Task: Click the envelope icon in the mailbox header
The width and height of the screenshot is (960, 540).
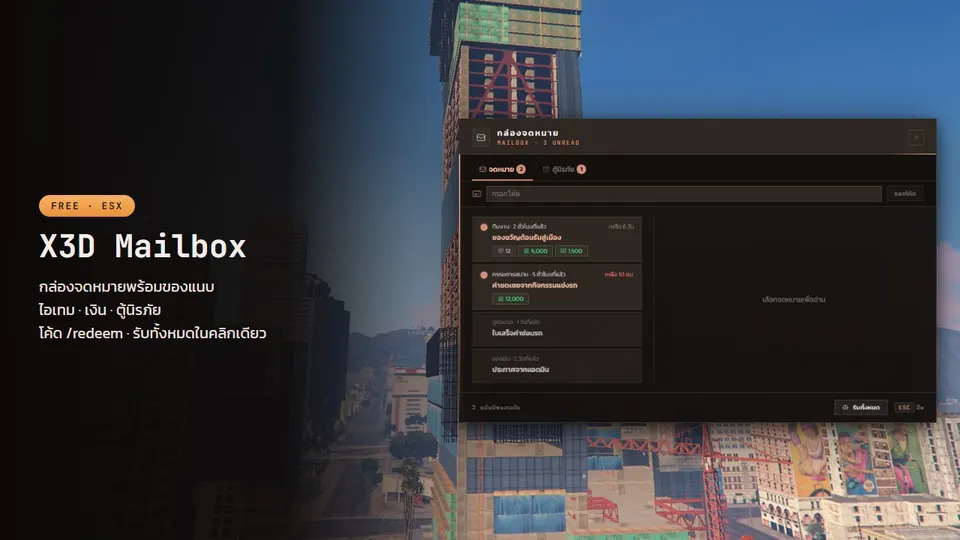Action: (481, 138)
